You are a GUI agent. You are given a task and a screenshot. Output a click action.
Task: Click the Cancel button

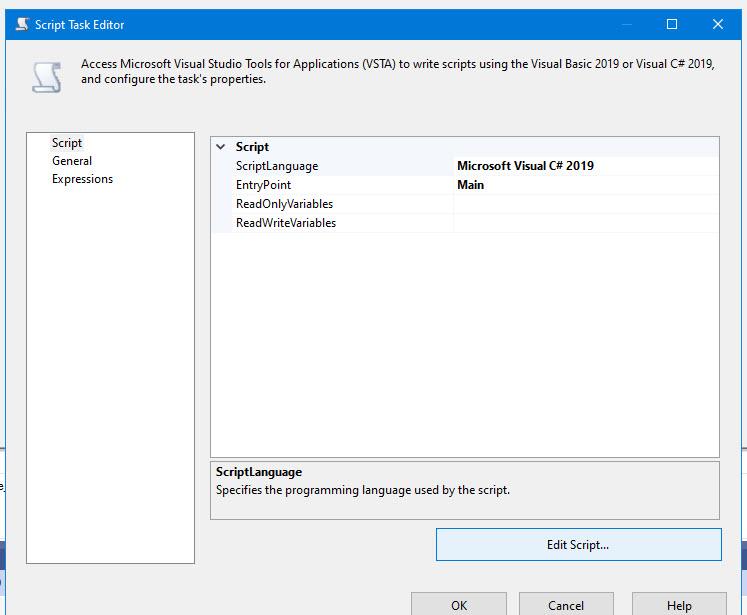[x=566, y=604]
